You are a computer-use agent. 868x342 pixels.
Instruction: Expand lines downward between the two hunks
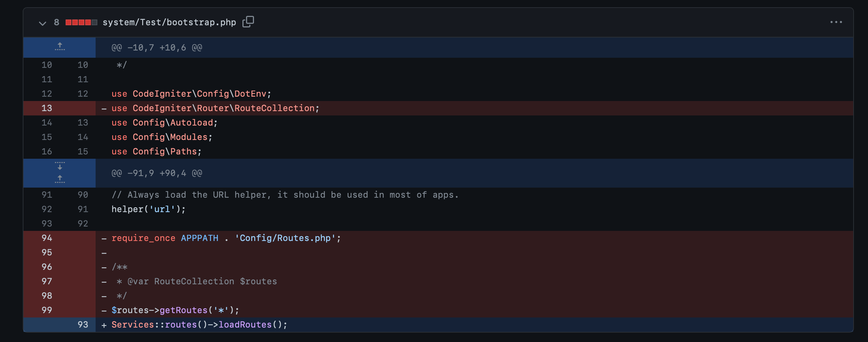tap(60, 166)
